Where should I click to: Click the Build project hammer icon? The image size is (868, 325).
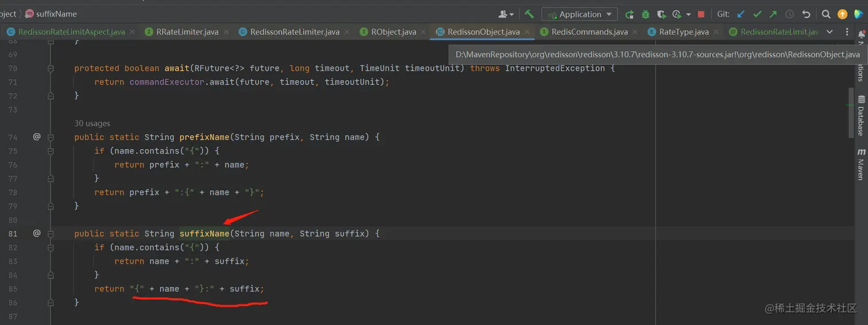tap(529, 14)
